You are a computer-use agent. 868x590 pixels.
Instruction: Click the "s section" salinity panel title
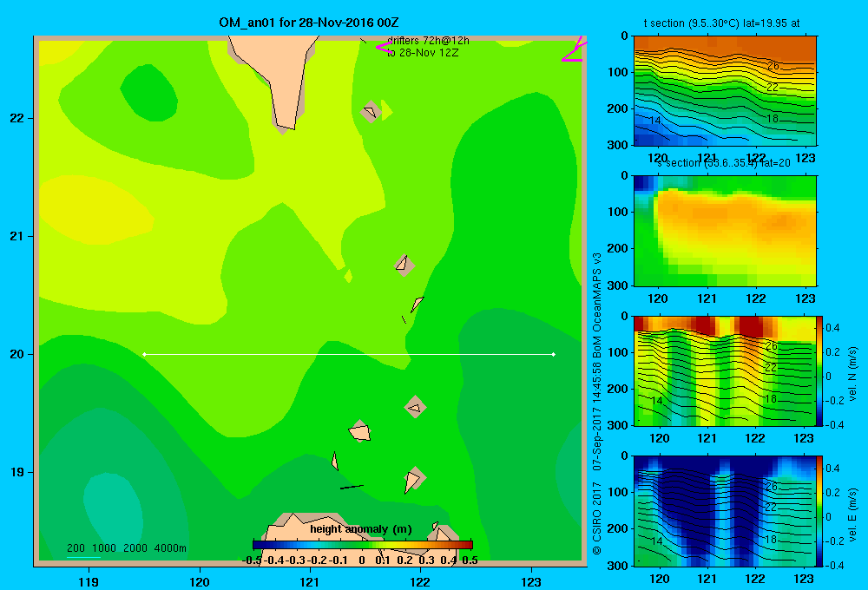coord(724,163)
